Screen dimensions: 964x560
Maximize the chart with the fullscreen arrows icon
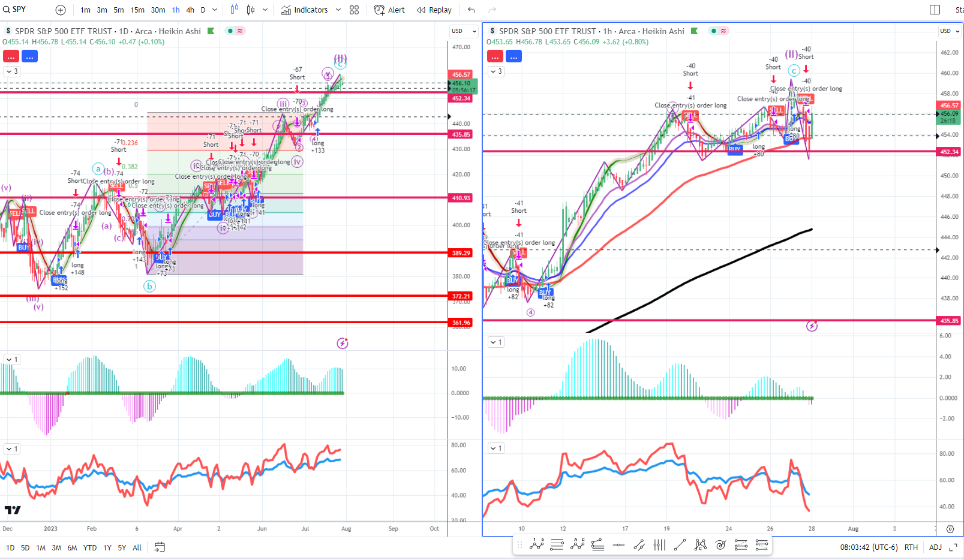953,547
